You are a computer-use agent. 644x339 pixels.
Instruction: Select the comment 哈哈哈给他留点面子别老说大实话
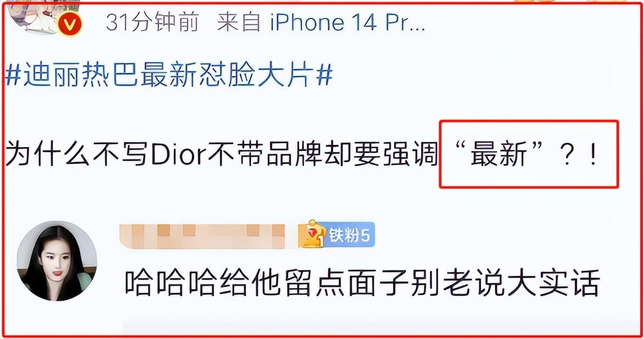(x=362, y=282)
